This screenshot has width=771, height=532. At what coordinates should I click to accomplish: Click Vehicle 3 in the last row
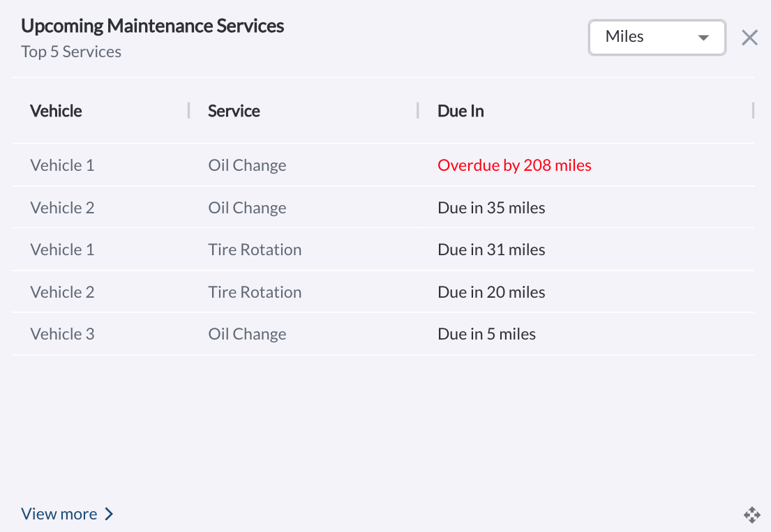coord(62,334)
